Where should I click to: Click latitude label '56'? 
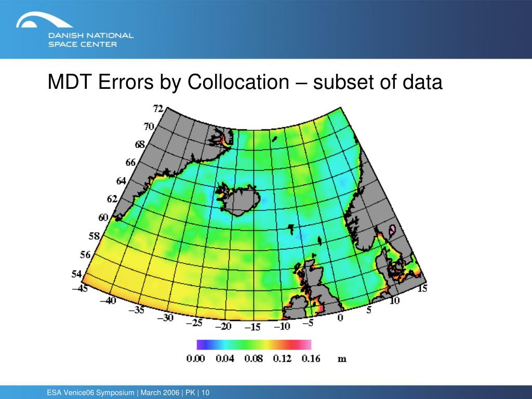coord(86,255)
